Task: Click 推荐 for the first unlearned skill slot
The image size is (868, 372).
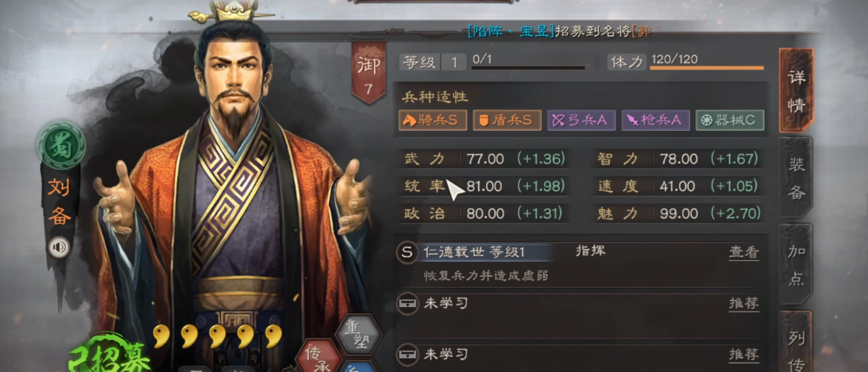Action: coord(743,303)
